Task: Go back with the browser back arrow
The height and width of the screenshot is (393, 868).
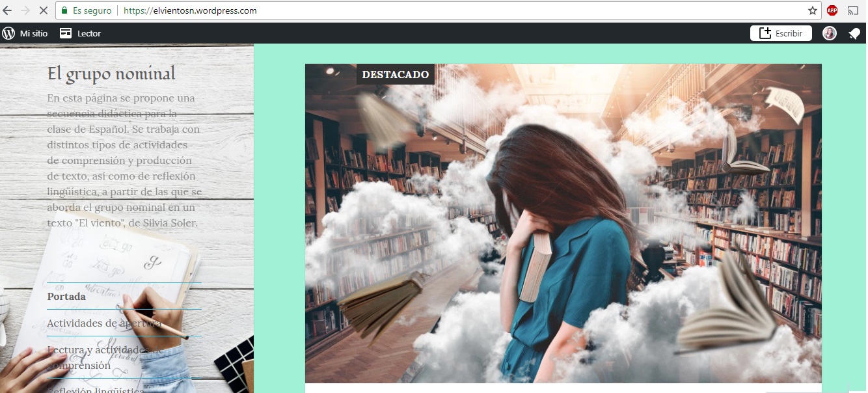Action: [x=7, y=10]
